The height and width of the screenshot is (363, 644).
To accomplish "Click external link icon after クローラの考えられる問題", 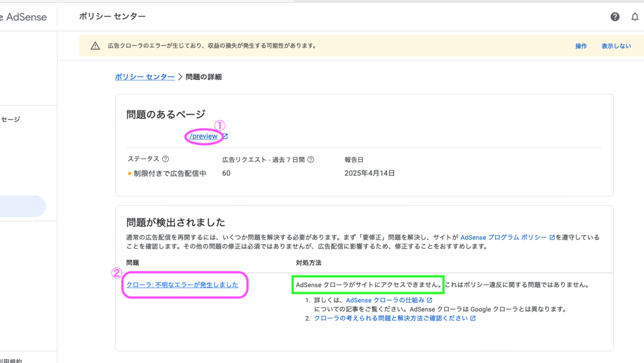I will [x=473, y=318].
